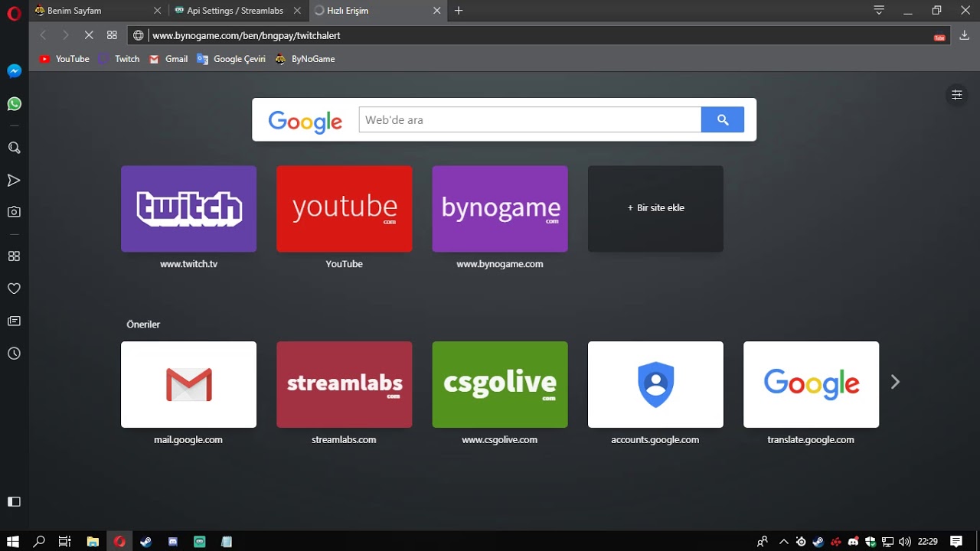Image resolution: width=980 pixels, height=551 pixels.
Task: Open Gmail bookmark in bookmarks bar
Action: coord(168,59)
